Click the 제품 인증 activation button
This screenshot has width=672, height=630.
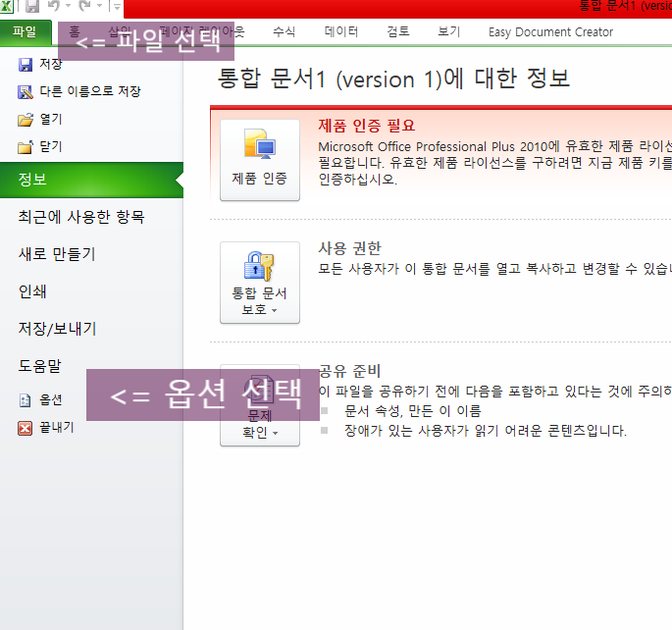(260, 160)
